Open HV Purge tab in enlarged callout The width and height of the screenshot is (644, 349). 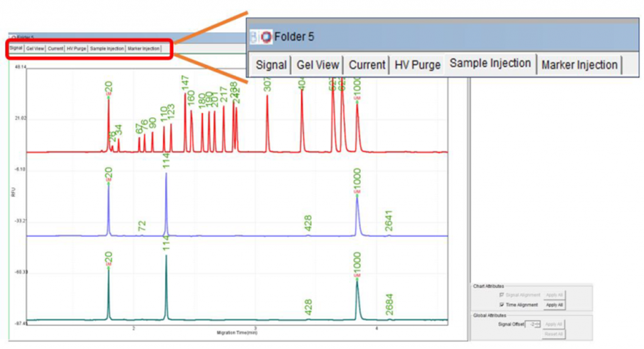[x=417, y=65]
